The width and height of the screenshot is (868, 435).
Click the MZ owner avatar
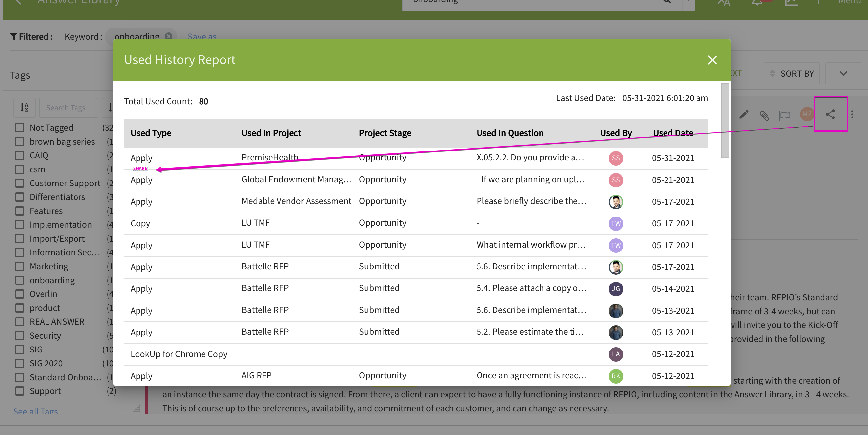(x=806, y=114)
